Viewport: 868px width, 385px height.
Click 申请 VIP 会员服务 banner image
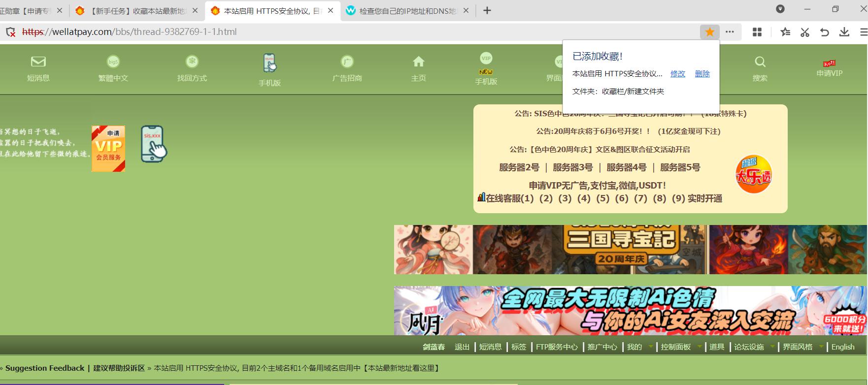[108, 149]
